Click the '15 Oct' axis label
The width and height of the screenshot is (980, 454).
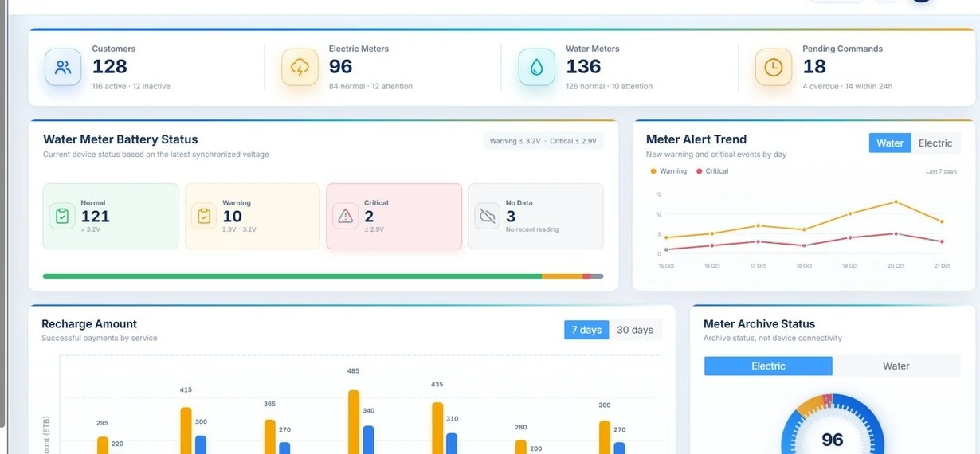666,266
